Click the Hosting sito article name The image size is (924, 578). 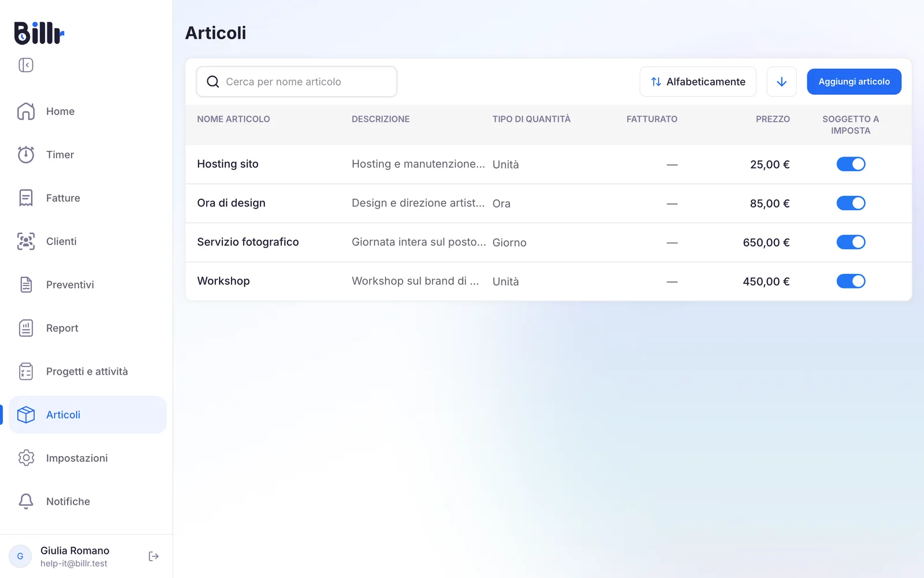[x=228, y=164]
